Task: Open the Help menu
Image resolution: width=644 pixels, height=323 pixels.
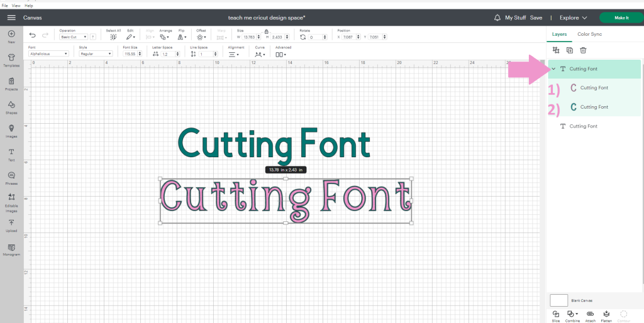Action: pos(29,6)
